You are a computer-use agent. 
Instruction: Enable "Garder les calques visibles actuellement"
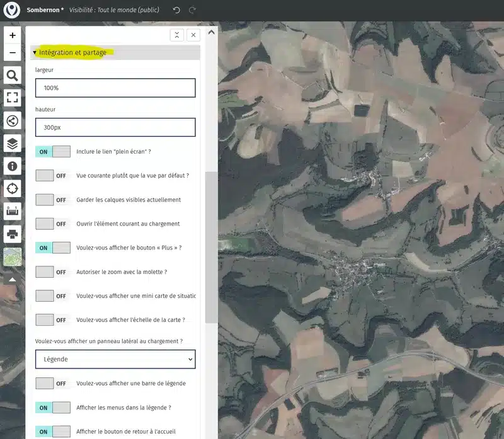[53, 200]
